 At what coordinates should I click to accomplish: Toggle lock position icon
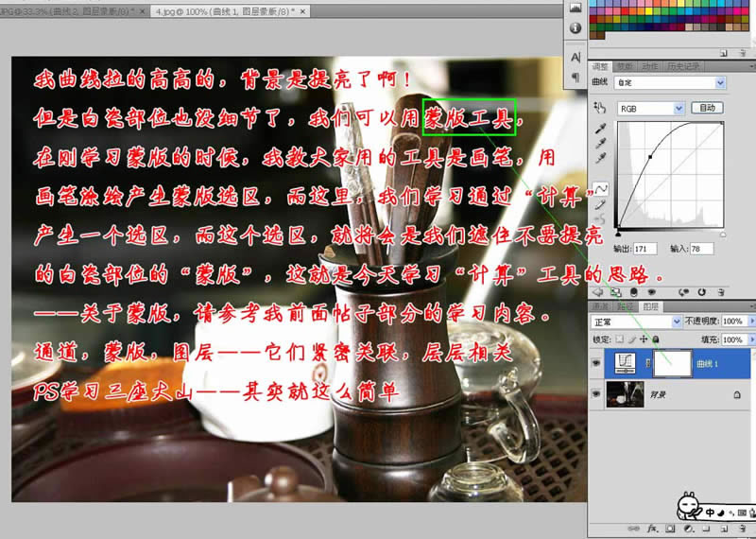click(644, 339)
